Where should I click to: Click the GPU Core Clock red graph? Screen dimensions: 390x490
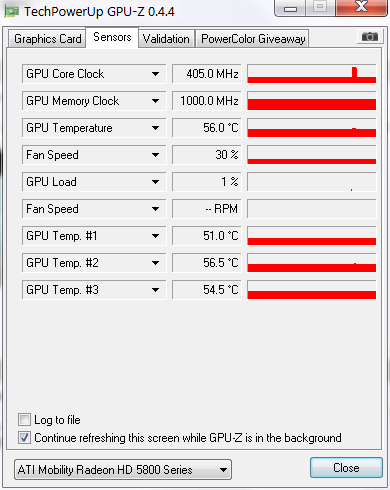(312, 74)
